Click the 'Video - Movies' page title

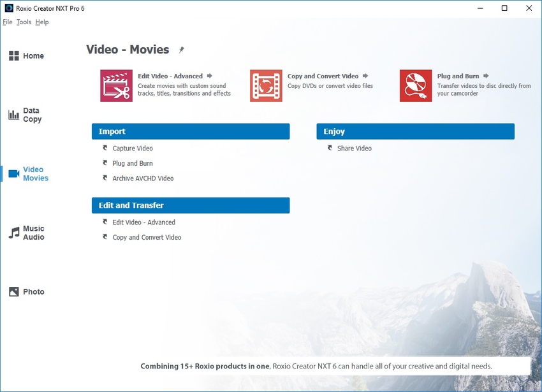point(128,50)
